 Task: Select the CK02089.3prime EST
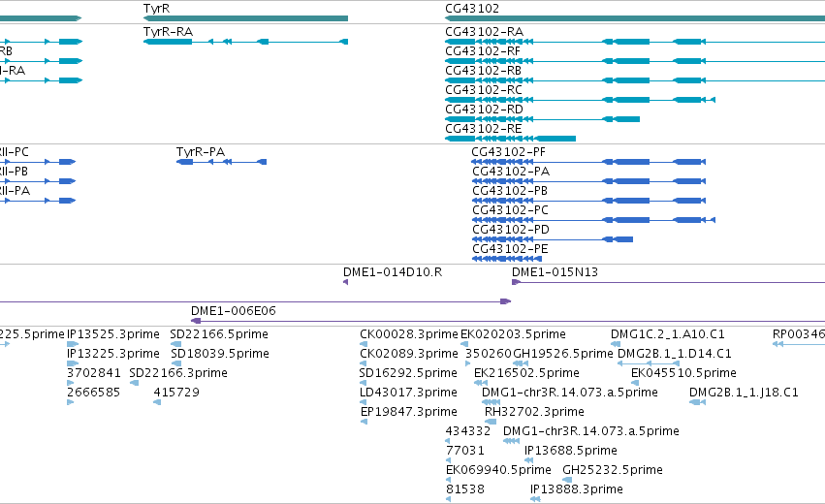coord(409,354)
